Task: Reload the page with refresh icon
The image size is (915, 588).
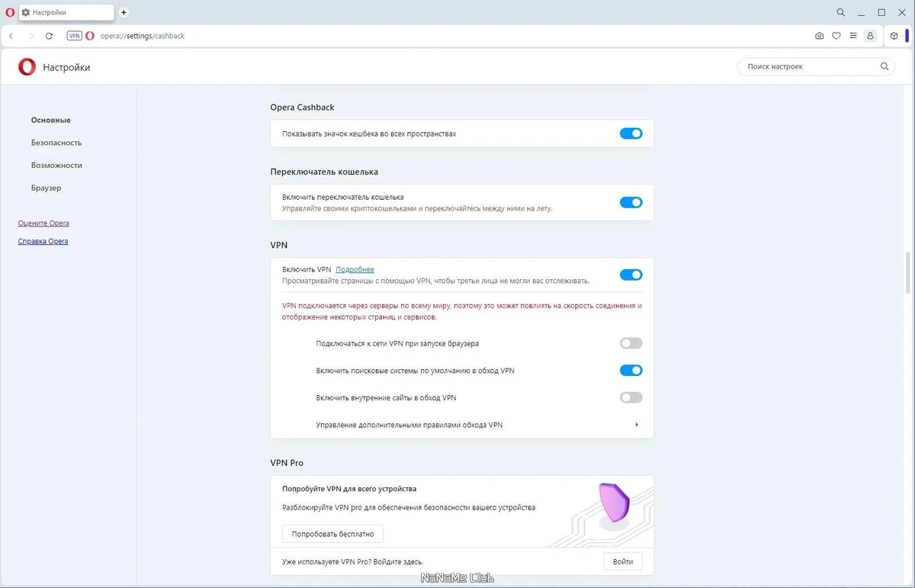Action: pyautogui.click(x=50, y=36)
